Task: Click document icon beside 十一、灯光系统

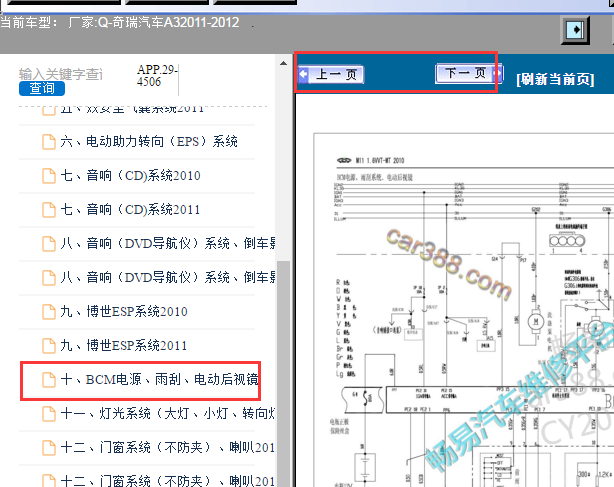Action: [49, 414]
